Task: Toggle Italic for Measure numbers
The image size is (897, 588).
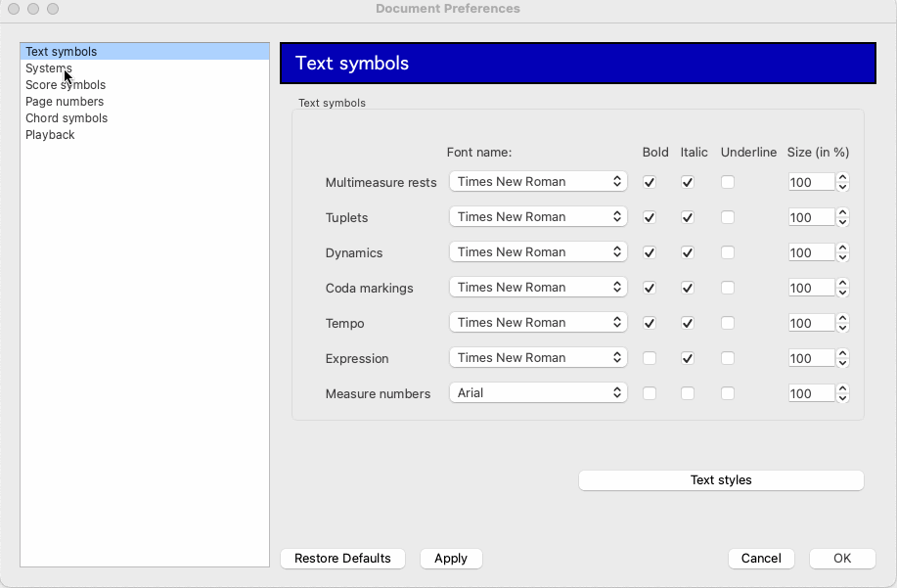Action: 688,393
